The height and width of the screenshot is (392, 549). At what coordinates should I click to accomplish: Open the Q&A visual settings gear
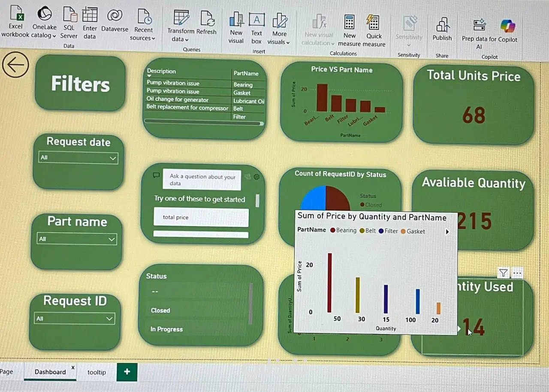click(257, 177)
